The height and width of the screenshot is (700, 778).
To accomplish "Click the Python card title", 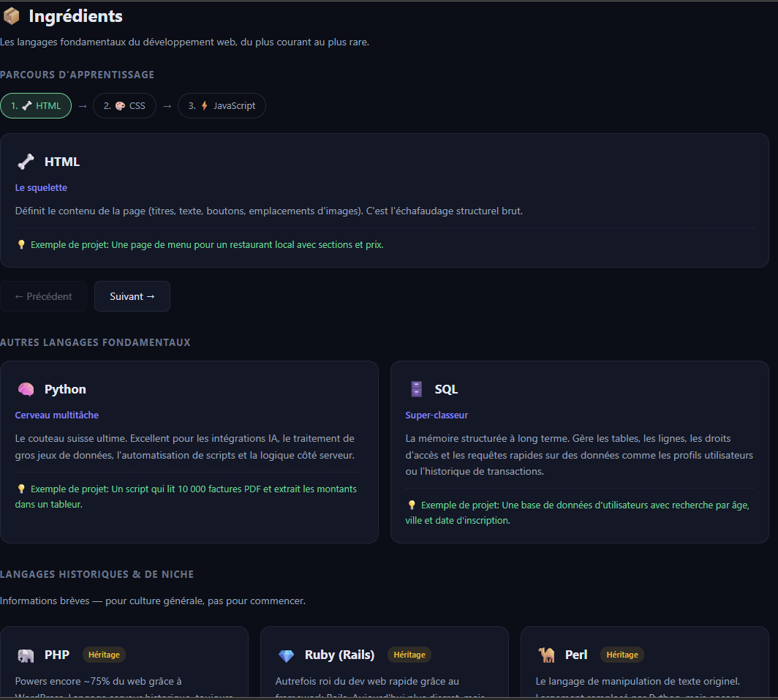I will pyautogui.click(x=65, y=389).
